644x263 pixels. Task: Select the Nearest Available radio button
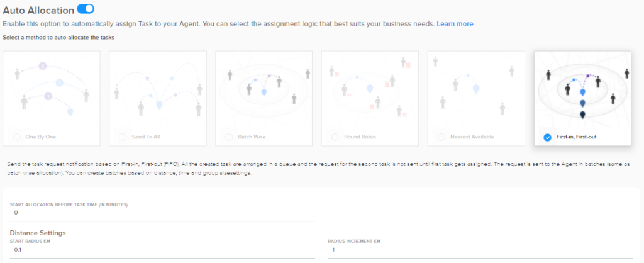point(441,137)
